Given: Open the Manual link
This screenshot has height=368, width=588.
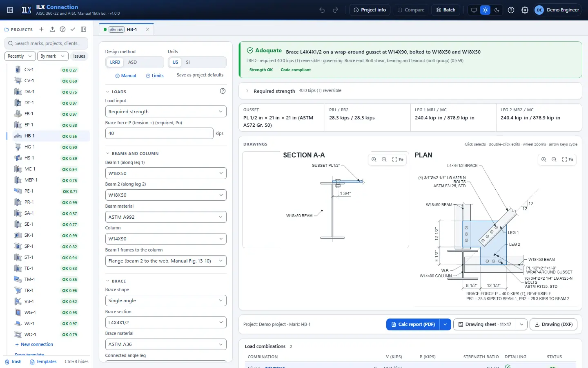Looking at the screenshot, I should click(x=125, y=76).
